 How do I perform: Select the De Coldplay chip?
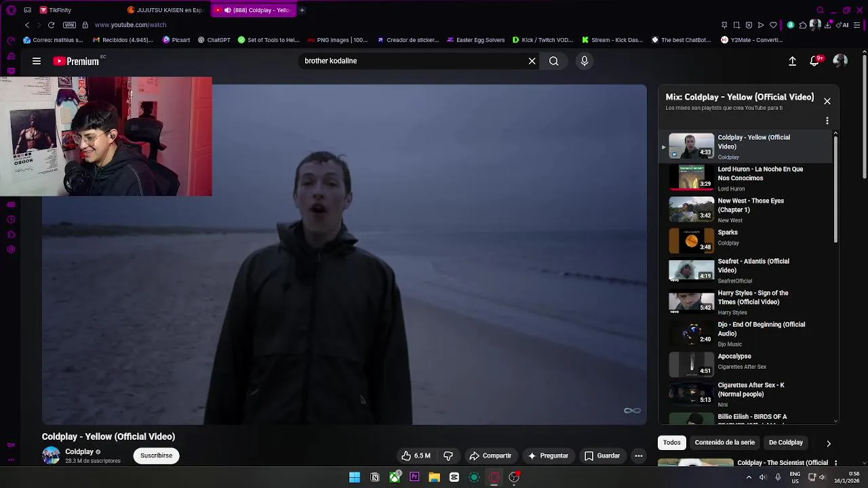(786, 443)
